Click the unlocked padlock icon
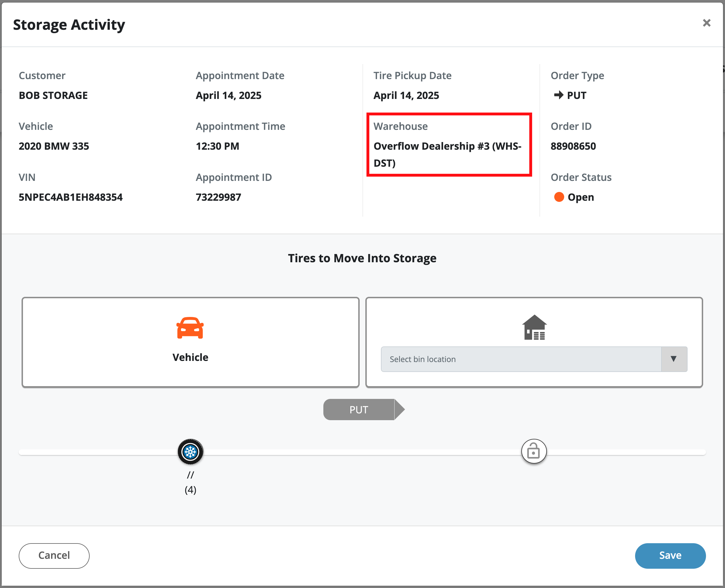The height and width of the screenshot is (588, 725). click(534, 452)
